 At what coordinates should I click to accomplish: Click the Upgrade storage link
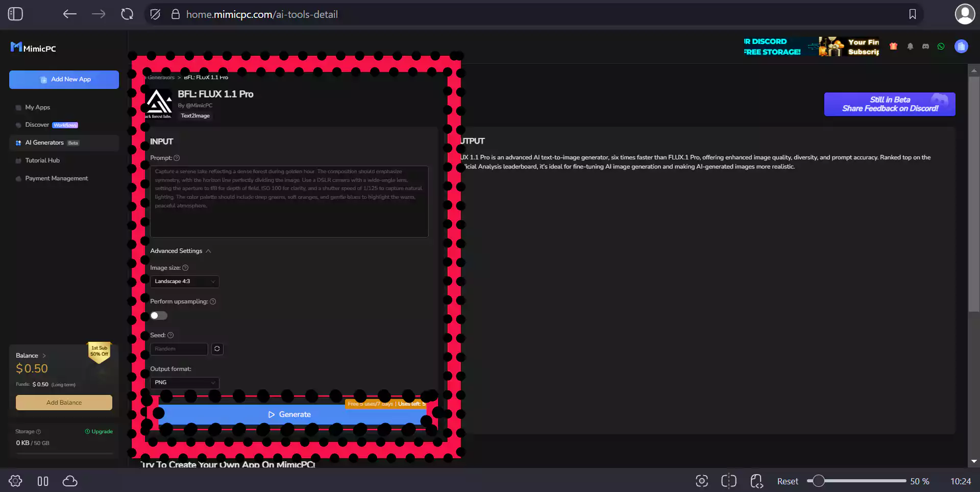coord(99,432)
